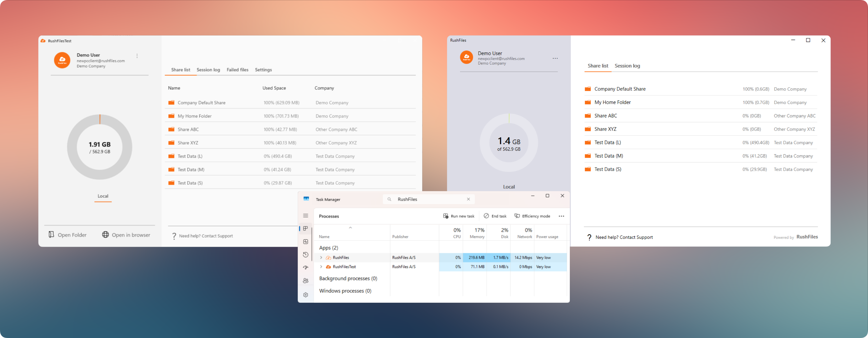This screenshot has width=868, height=338.
Task: Click End task in Task Manager
Action: (495, 216)
